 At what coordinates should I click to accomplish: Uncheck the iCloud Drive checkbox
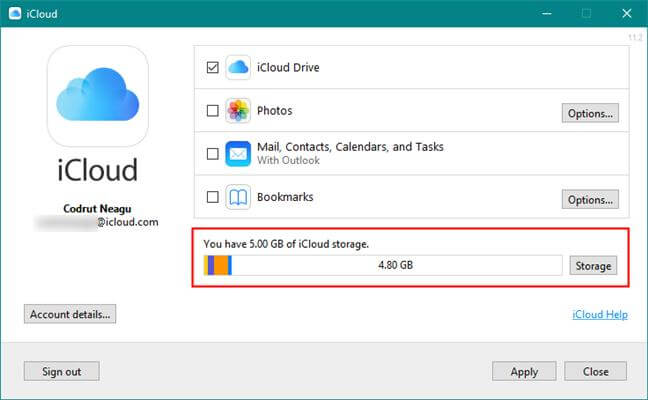tap(212, 68)
